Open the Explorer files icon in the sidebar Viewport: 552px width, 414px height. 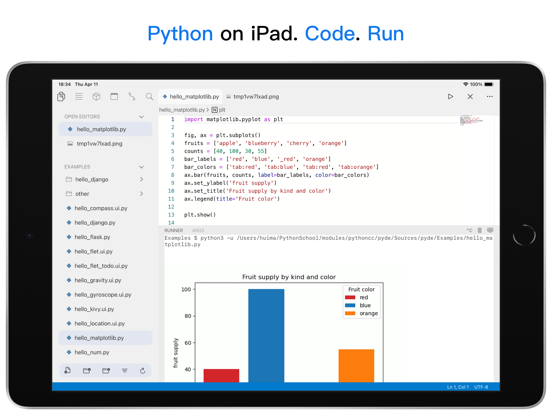[61, 96]
